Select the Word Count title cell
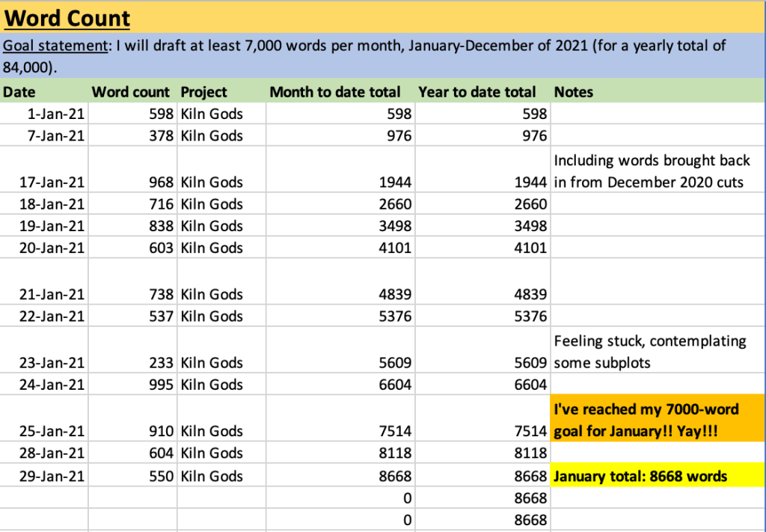Screen dimensions: 766x532 [383, 18]
